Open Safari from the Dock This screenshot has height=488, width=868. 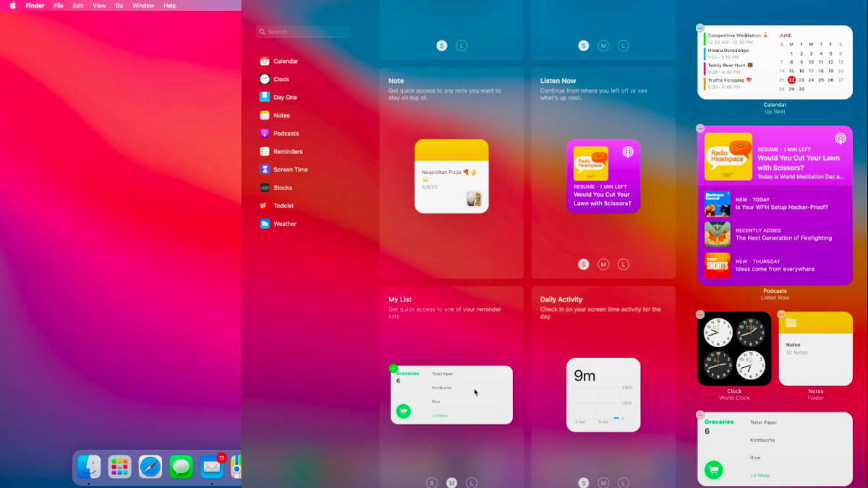click(150, 467)
